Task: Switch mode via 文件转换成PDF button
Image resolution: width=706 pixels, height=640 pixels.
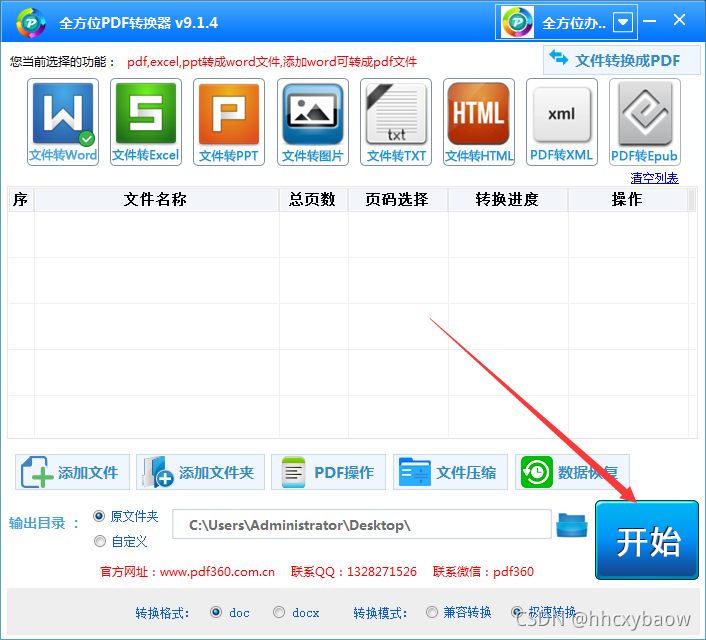Action: coord(621,60)
